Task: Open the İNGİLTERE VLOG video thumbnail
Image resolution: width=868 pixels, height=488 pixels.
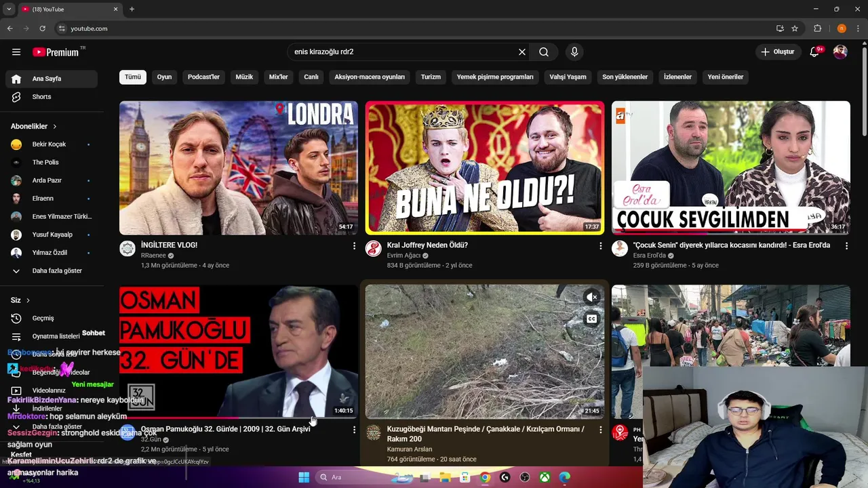Action: 239,168
